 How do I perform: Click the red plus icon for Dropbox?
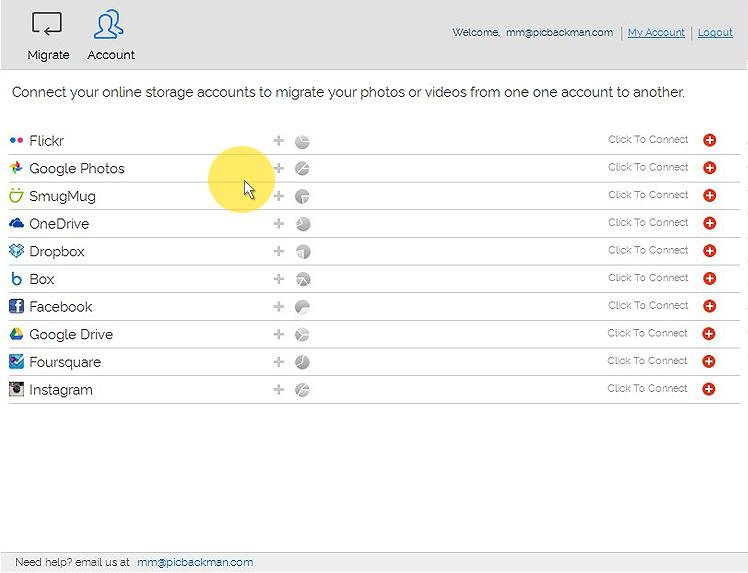(709, 251)
